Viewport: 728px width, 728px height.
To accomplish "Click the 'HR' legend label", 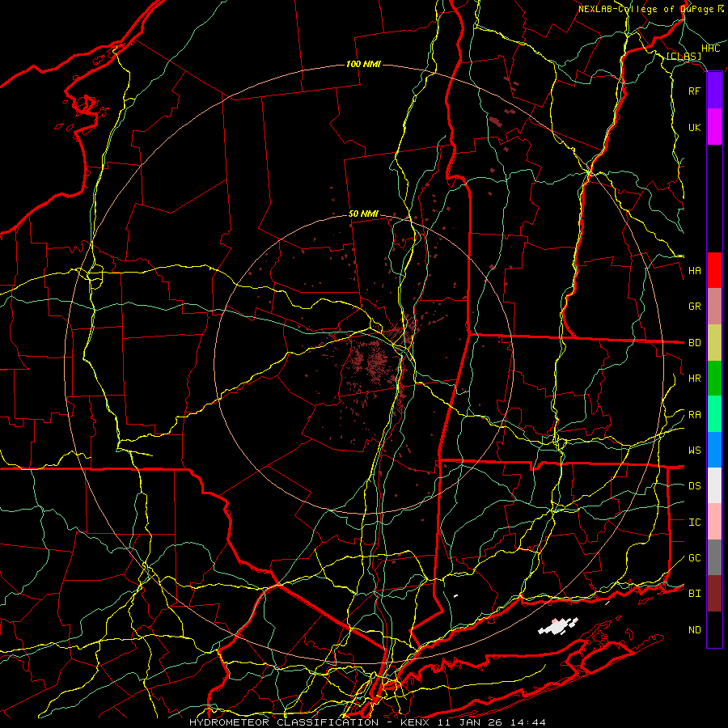I will click(x=694, y=379).
